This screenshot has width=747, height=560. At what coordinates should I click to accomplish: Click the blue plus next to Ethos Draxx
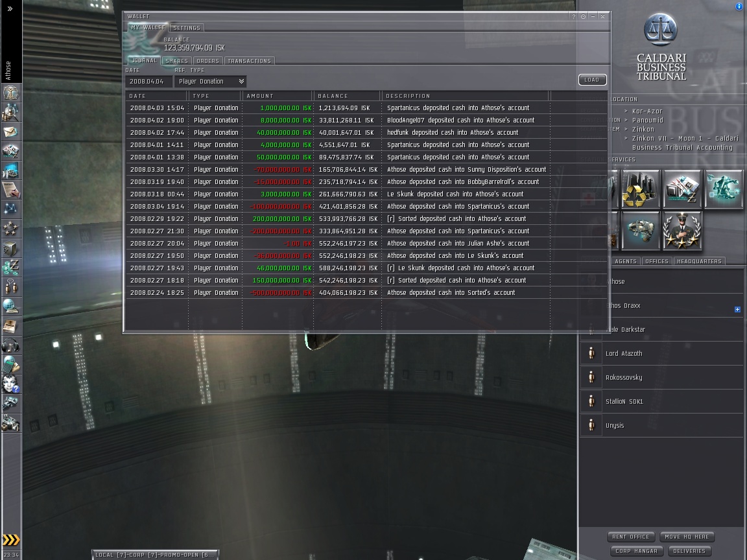coord(737,310)
